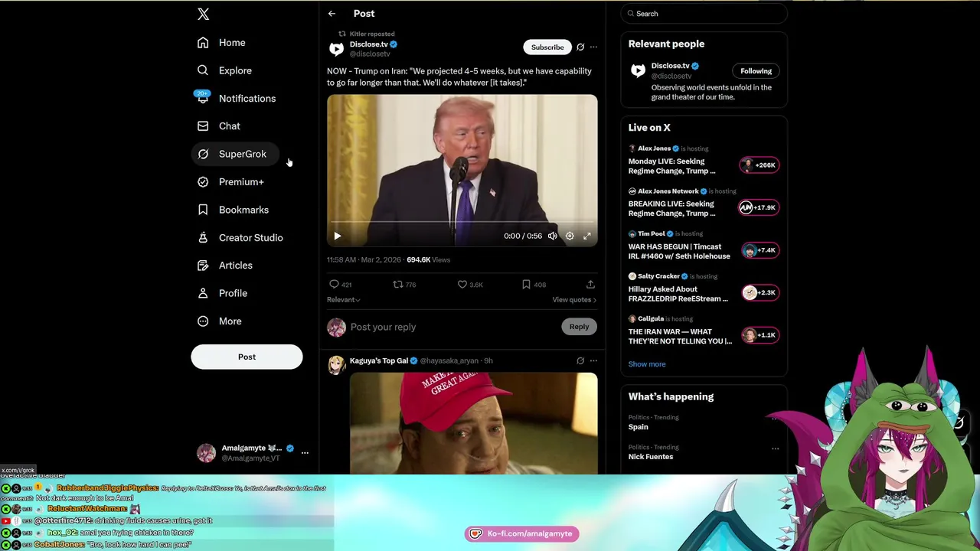Open the Ko-fi.com/amalgamyte link badge
Viewport: 980px width, 551px height.
click(x=521, y=533)
